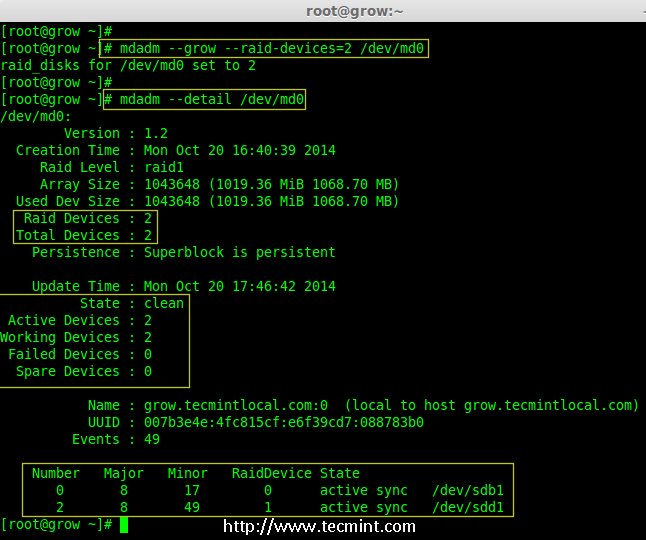Click the Update Time value
This screenshot has width=646, height=540.
[240, 286]
